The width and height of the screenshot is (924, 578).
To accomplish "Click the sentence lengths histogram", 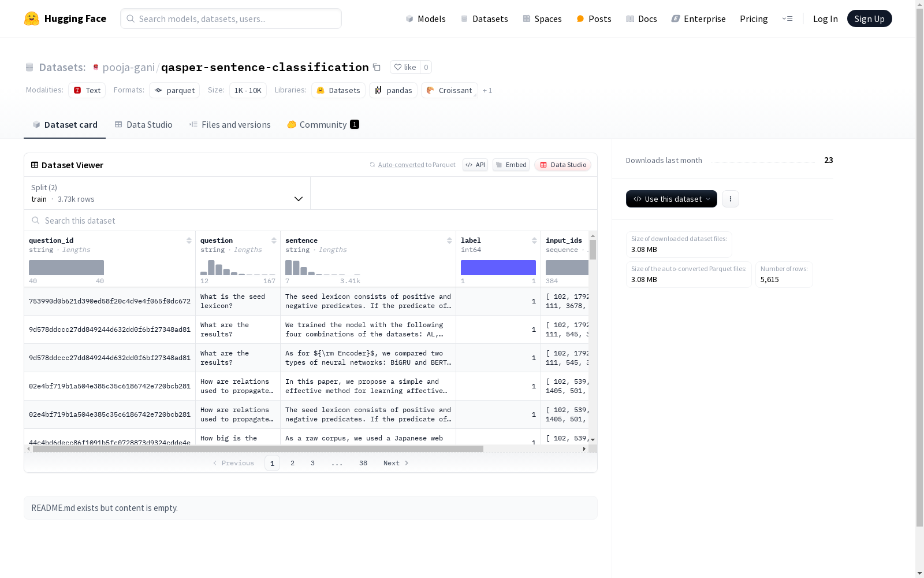I will (323, 268).
